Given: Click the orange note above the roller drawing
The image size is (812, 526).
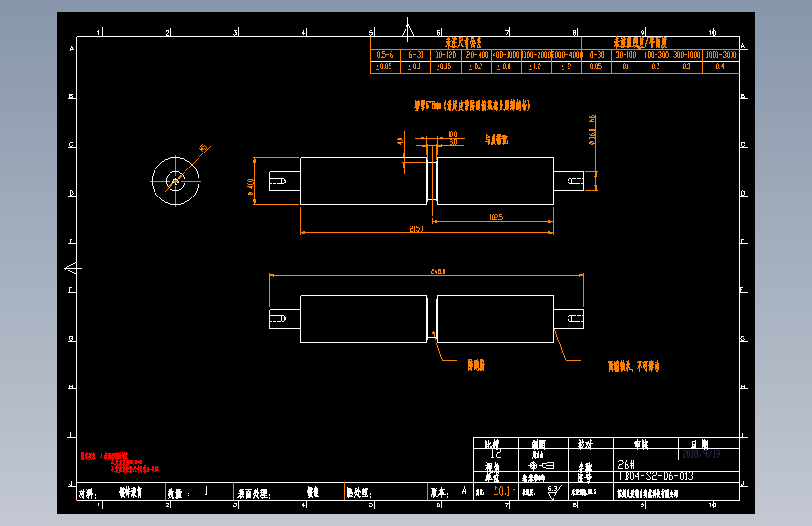Looking at the screenshot, I should (472, 106).
